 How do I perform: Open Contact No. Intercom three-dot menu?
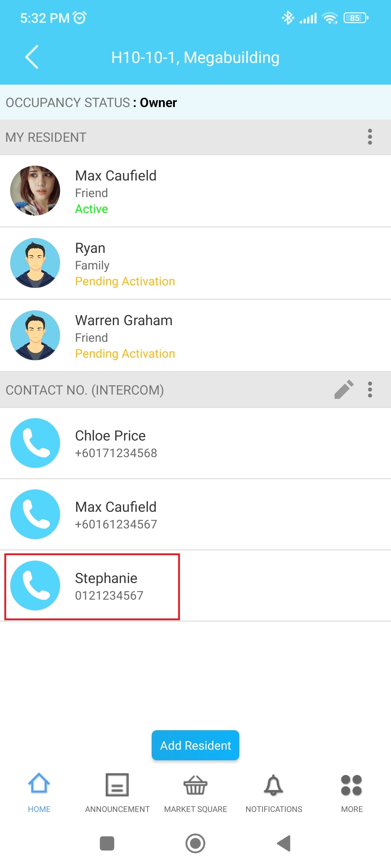pyautogui.click(x=370, y=390)
